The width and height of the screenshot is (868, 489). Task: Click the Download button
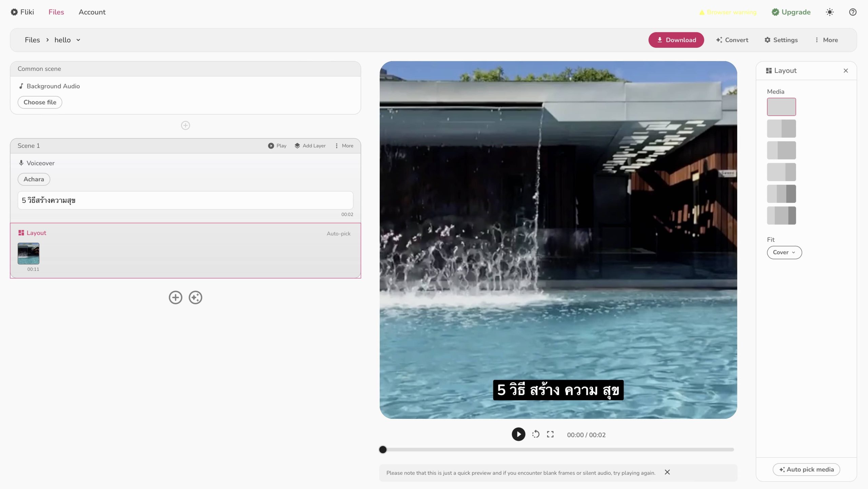click(x=676, y=40)
